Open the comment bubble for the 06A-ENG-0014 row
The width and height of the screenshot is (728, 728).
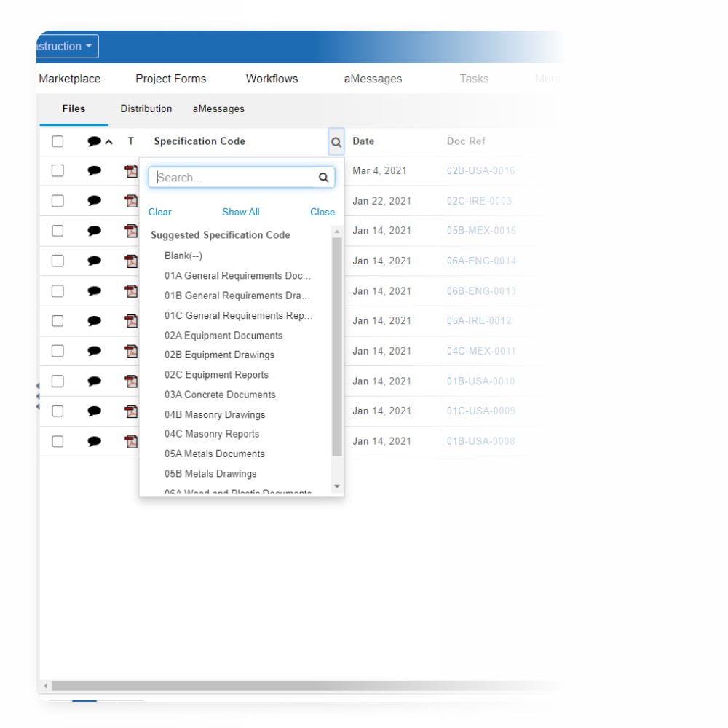coord(94,261)
